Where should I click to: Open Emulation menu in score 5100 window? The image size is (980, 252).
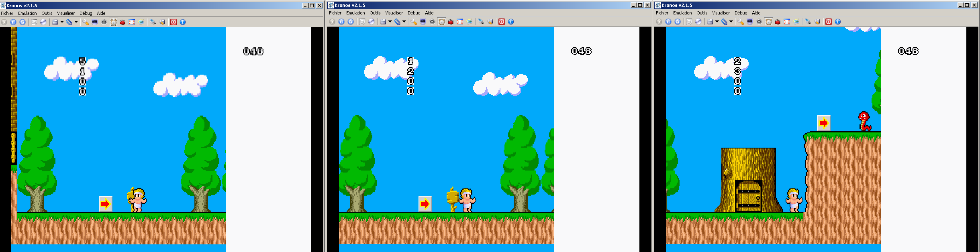click(27, 13)
